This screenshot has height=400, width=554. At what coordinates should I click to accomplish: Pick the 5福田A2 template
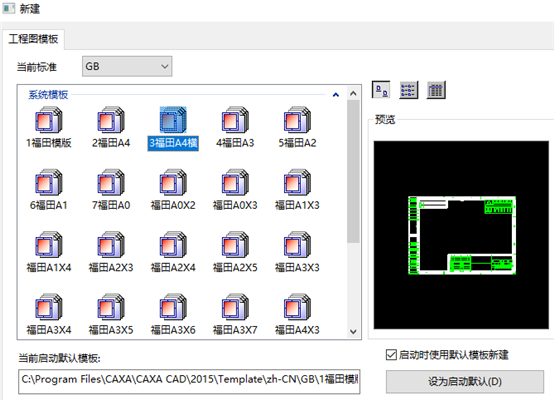(x=297, y=120)
